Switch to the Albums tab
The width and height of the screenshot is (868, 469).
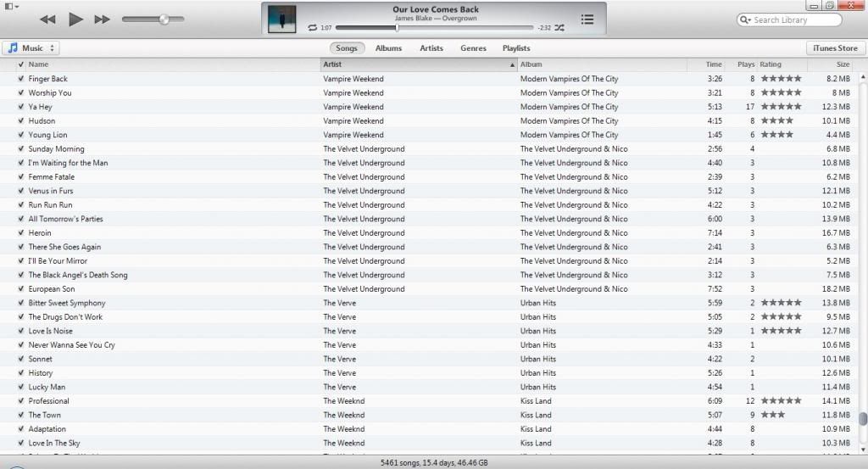point(388,48)
